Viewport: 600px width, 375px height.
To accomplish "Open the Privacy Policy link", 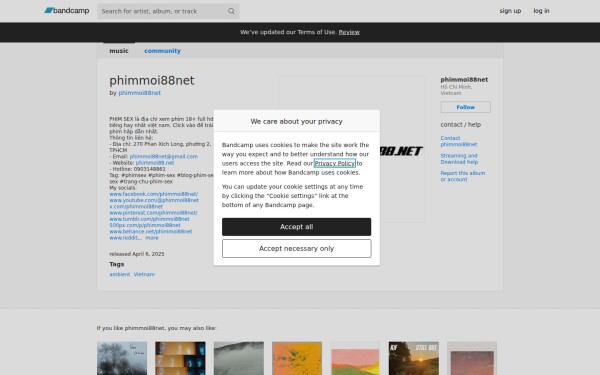I will pyautogui.click(x=334, y=163).
